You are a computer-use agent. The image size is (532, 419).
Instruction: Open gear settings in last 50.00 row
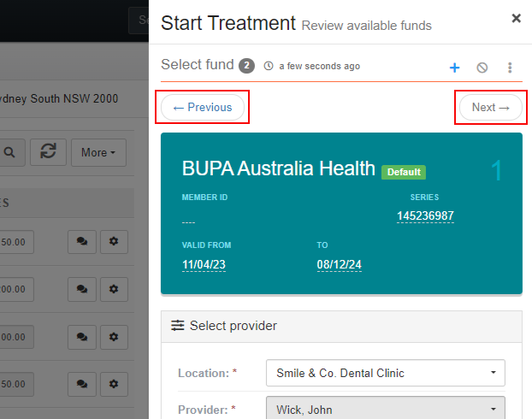pyautogui.click(x=114, y=384)
